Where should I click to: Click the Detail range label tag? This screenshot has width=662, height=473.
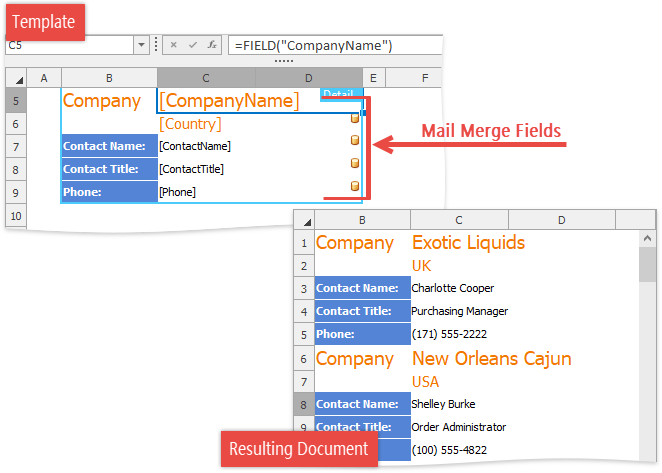point(337,95)
